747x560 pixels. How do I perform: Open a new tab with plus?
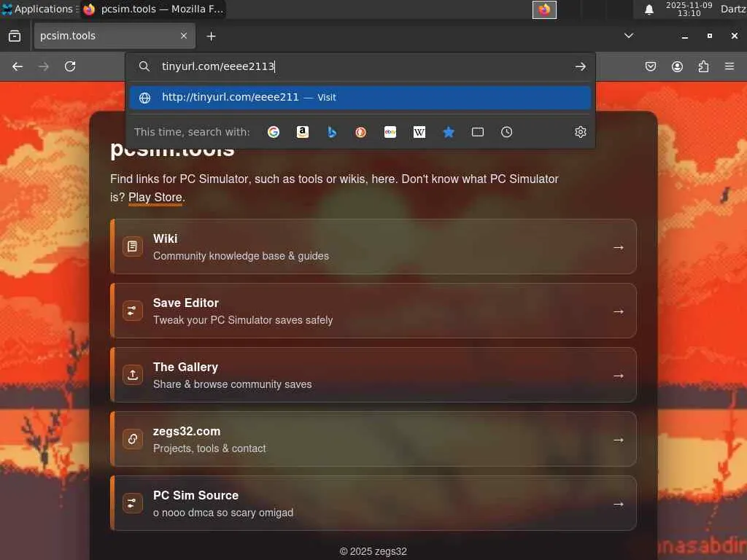click(211, 36)
